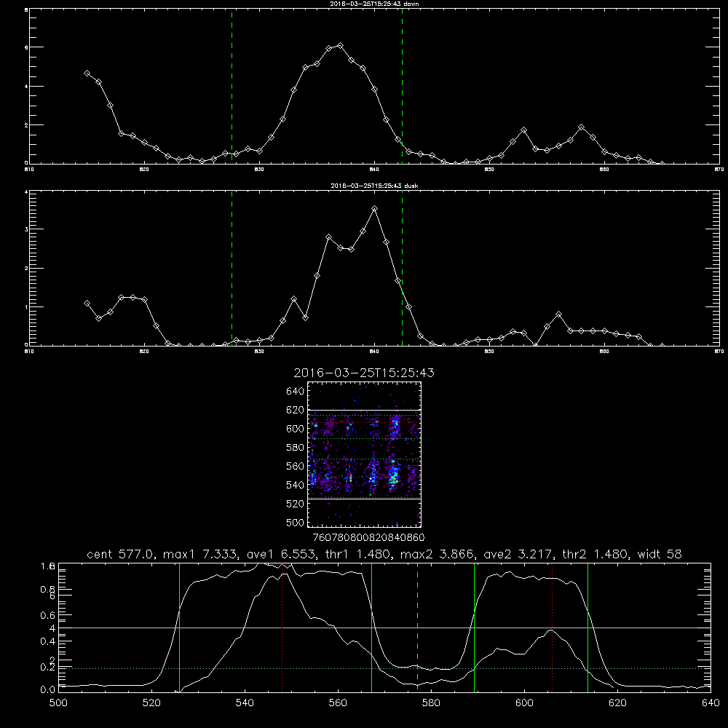Click the solid green line near 589 in bottom plot
This screenshot has width=728, height=728.
(x=474, y=628)
